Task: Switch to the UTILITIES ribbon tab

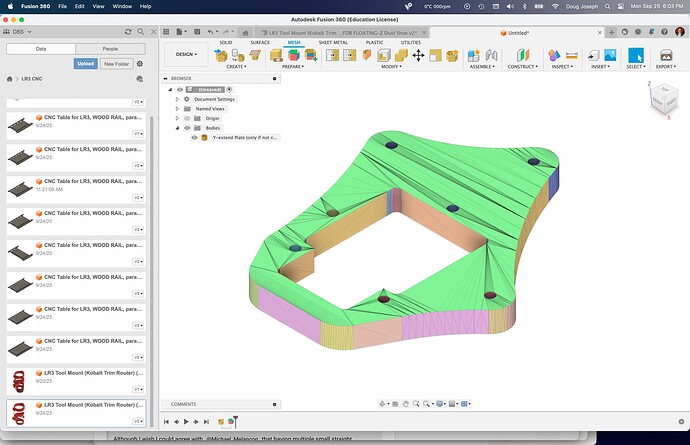Action: (x=411, y=42)
